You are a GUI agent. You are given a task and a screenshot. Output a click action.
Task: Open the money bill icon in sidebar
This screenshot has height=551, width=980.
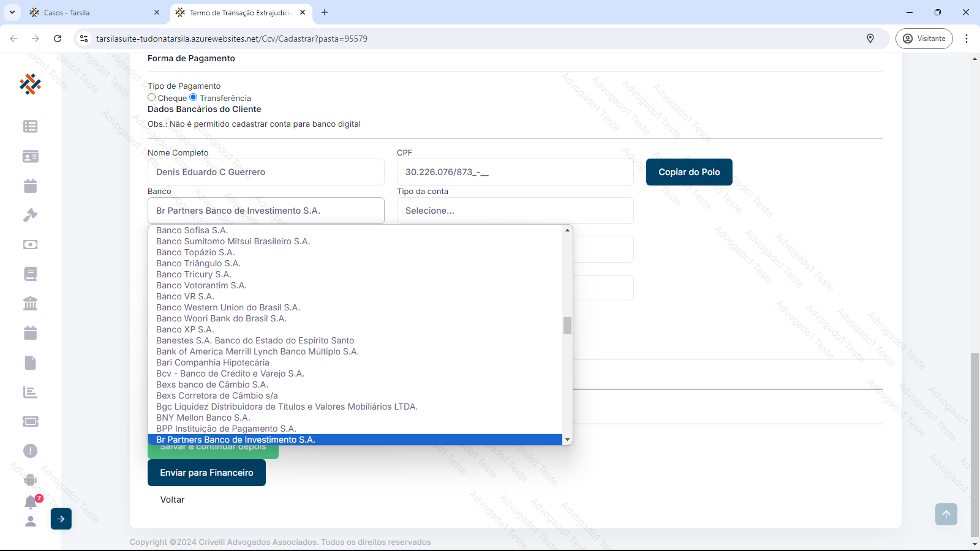pos(30,244)
